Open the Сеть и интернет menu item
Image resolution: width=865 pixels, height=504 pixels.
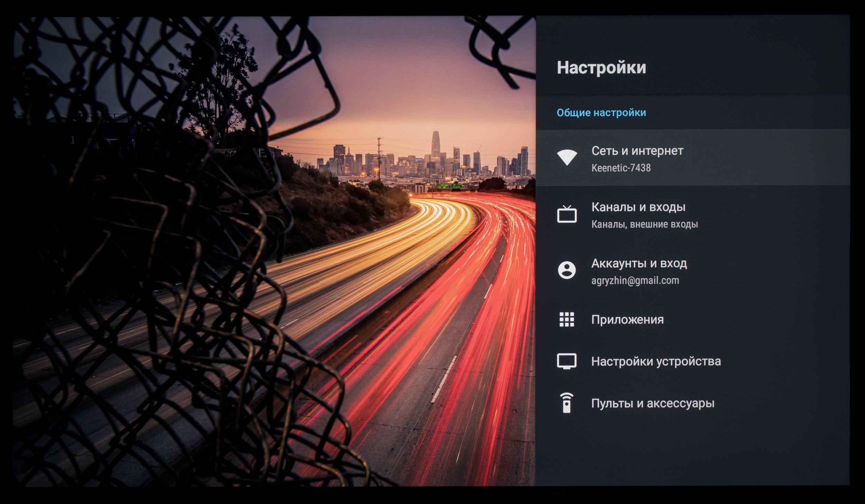(637, 151)
